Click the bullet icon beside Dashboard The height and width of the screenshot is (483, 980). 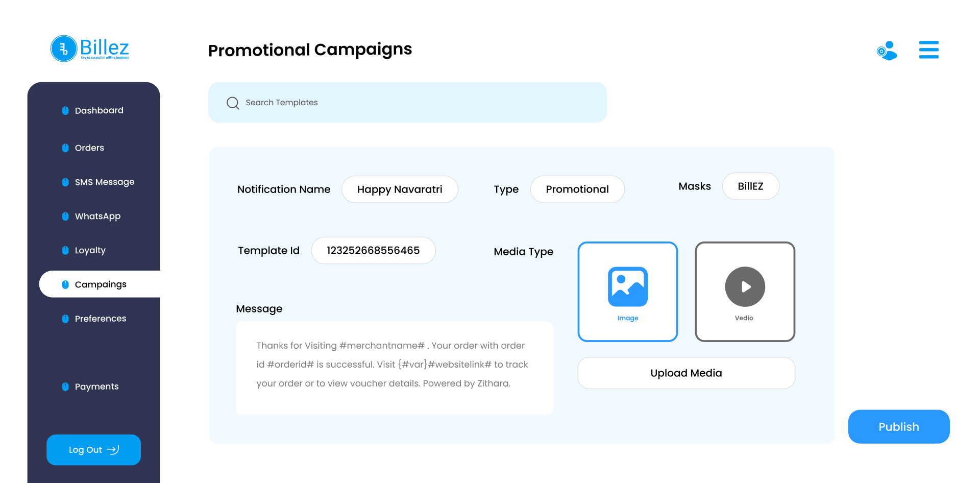[65, 110]
